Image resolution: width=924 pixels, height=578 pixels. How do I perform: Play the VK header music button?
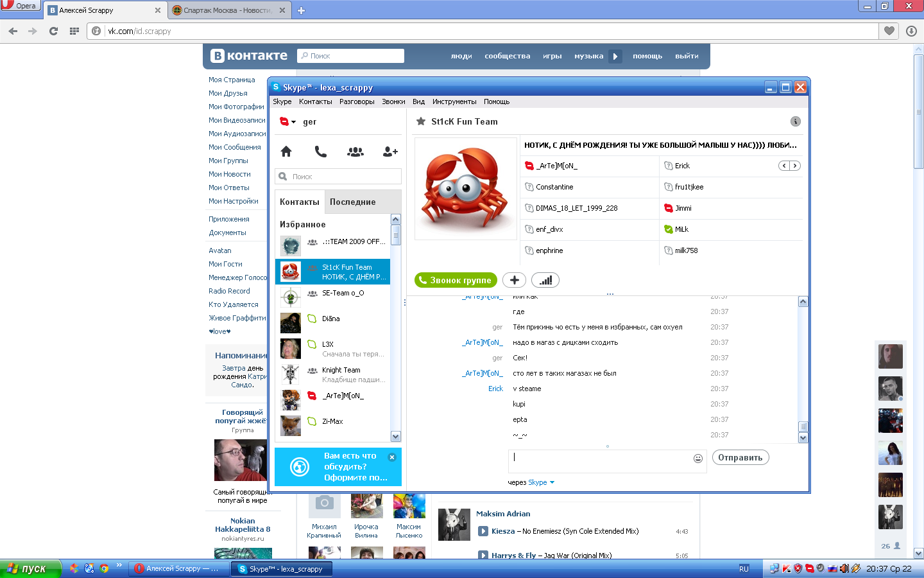[x=615, y=56]
